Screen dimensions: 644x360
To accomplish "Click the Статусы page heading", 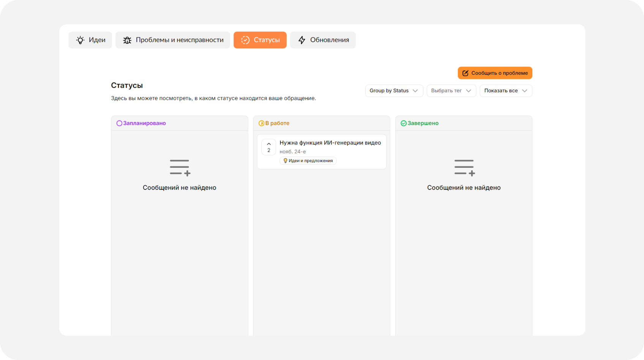I will tap(127, 85).
